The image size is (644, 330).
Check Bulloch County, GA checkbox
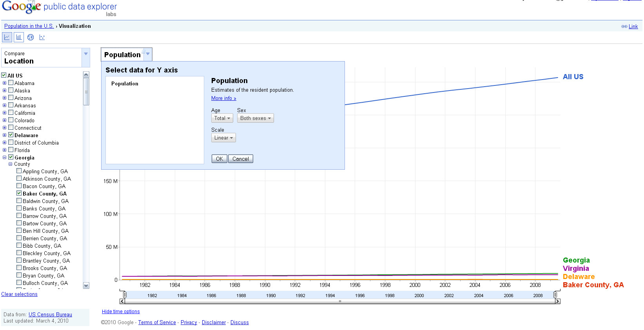(x=19, y=283)
